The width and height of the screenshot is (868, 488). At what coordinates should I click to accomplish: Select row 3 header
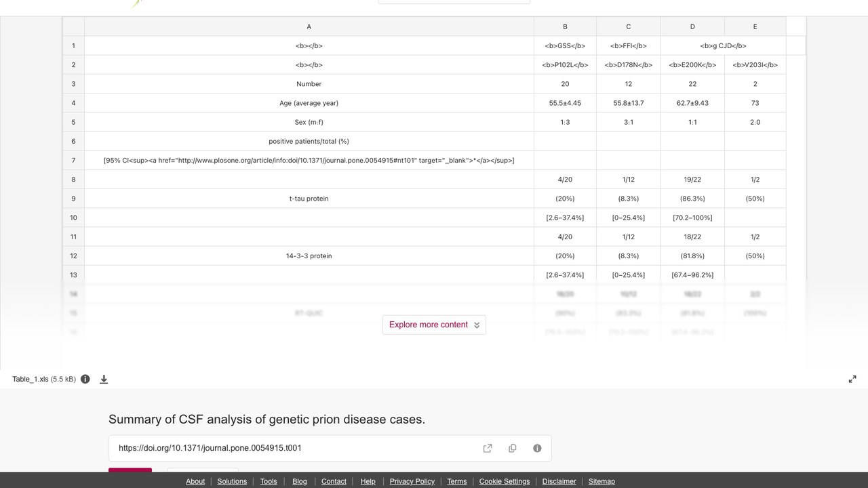[73, 84]
